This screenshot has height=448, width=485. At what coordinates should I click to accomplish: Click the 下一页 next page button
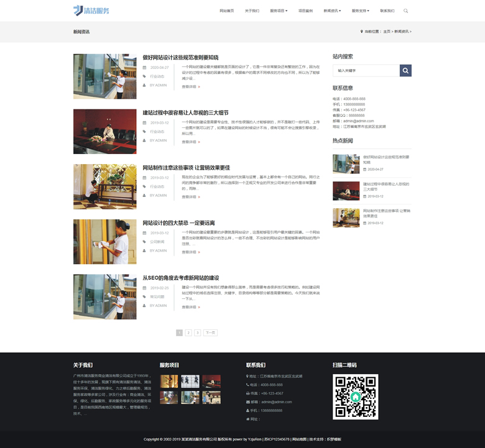(x=210, y=332)
